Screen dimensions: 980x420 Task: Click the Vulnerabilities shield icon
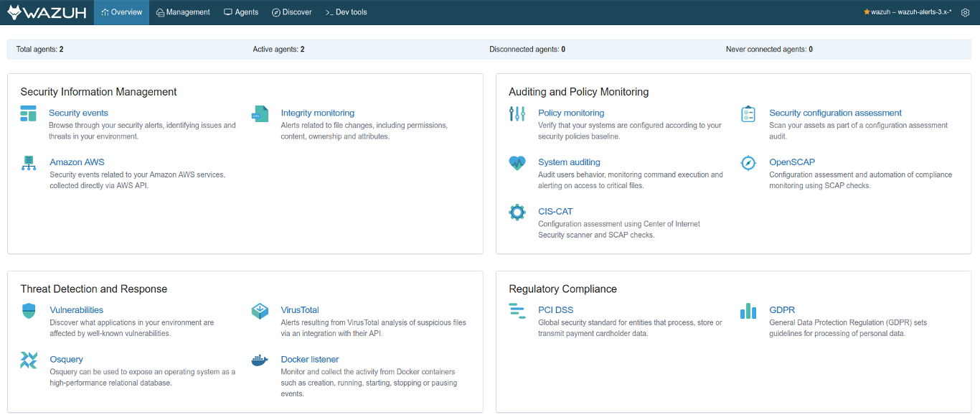[28, 311]
